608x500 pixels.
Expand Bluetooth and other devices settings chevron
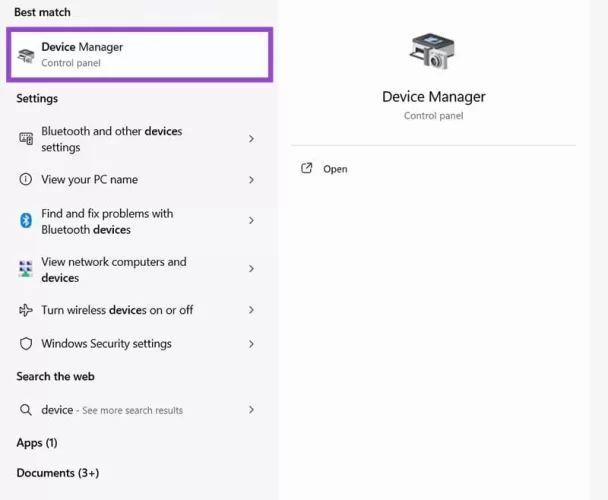click(251, 139)
